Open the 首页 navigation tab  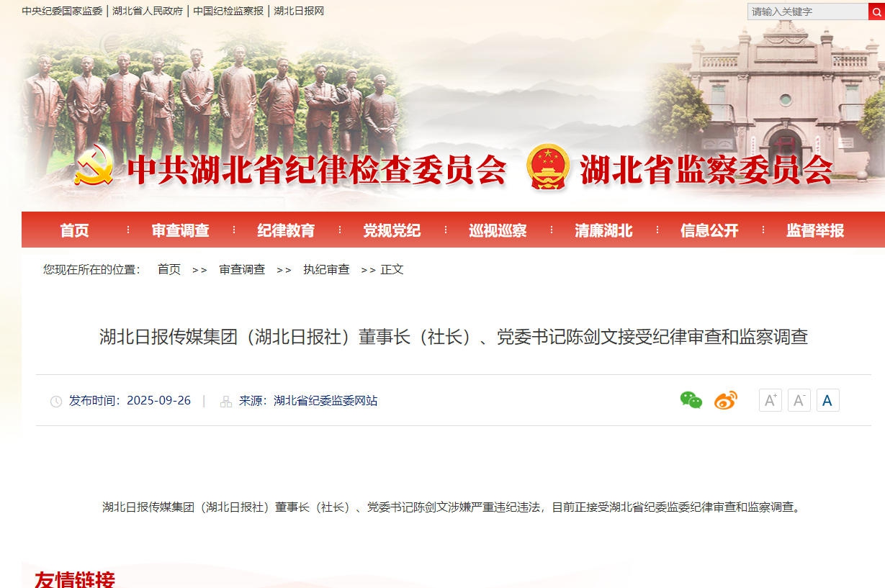75,230
